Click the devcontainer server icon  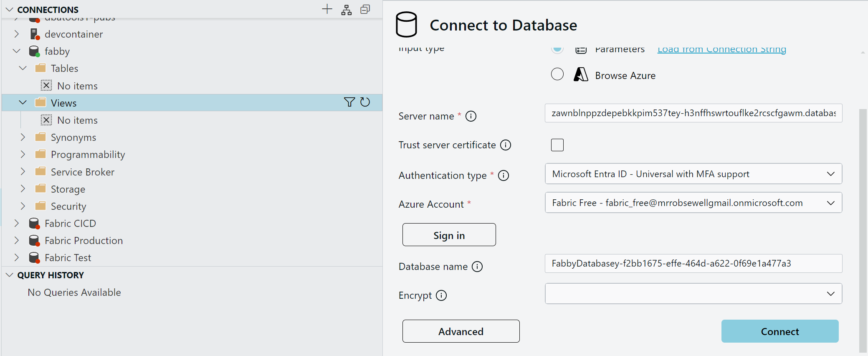pyautogui.click(x=35, y=34)
